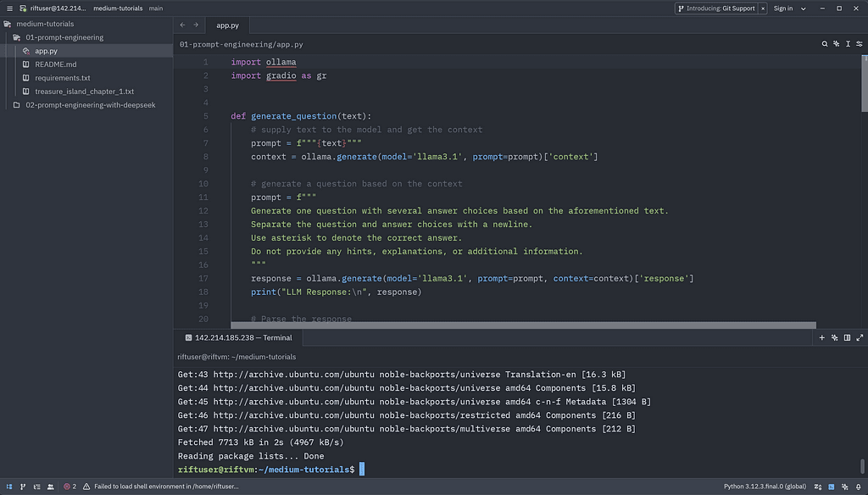
Task: Click the underlined ollama import on line 1
Action: pos(281,62)
